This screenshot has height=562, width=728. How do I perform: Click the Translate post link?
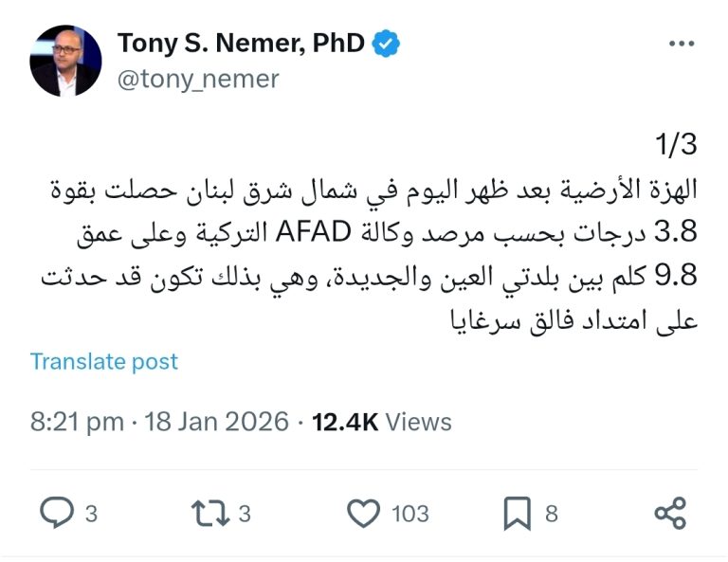tap(104, 361)
